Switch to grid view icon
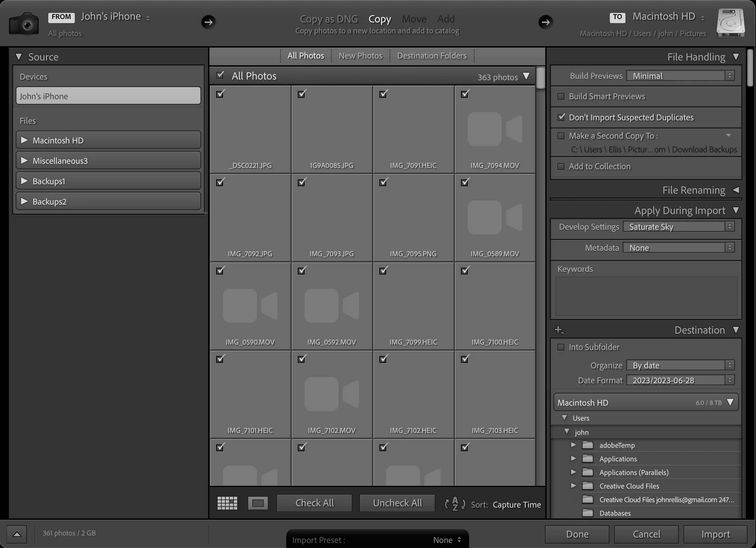 click(227, 503)
